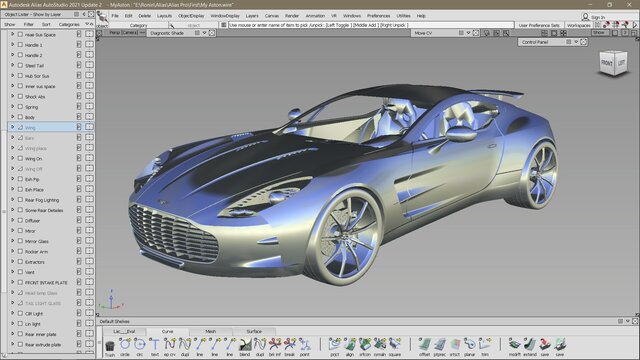Open the Diagnostic Shade panel dropdown arrow
Image resolution: width=640 pixels, height=360 pixels.
pyautogui.click(x=204, y=33)
